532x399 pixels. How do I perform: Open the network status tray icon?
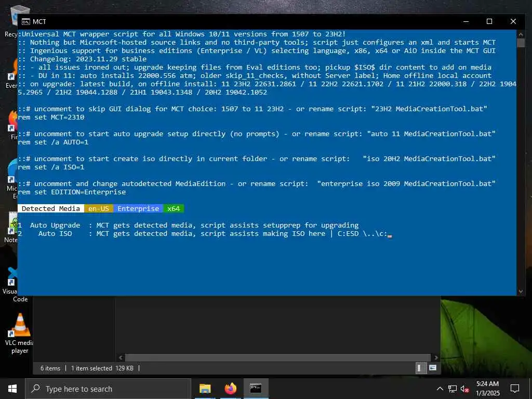coord(453,389)
